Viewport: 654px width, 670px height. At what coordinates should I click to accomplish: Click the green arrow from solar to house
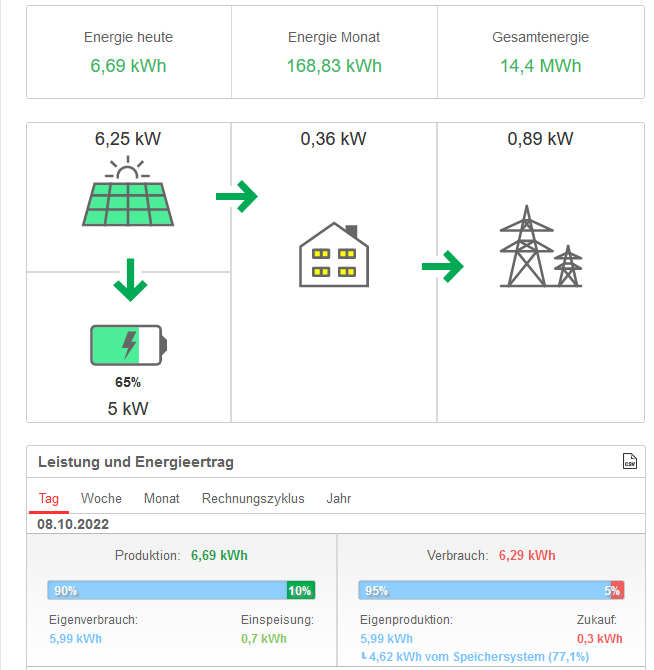[x=237, y=197]
